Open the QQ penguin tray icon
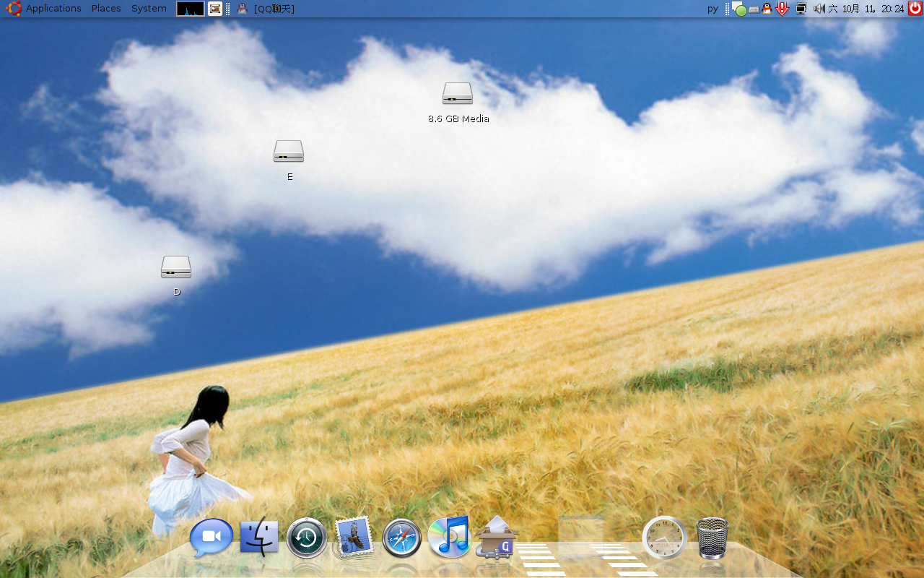The width and height of the screenshot is (924, 578). [x=767, y=9]
